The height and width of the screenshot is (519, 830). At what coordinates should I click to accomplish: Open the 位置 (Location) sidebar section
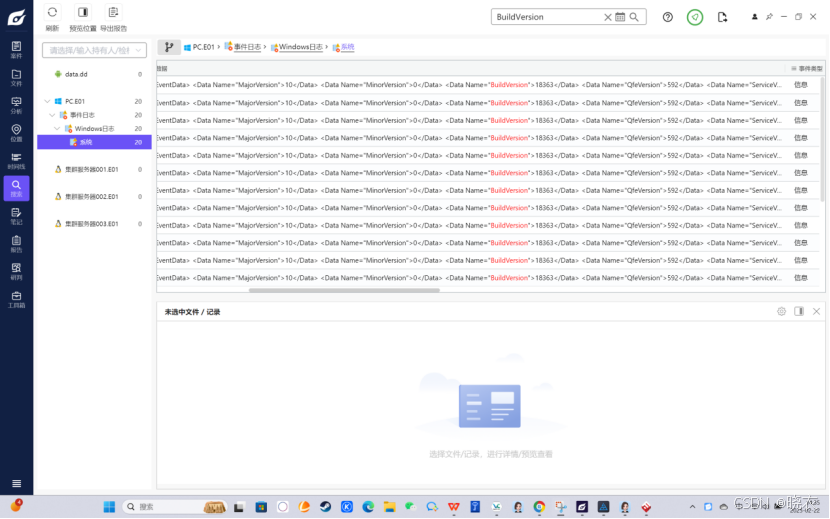(x=16, y=133)
